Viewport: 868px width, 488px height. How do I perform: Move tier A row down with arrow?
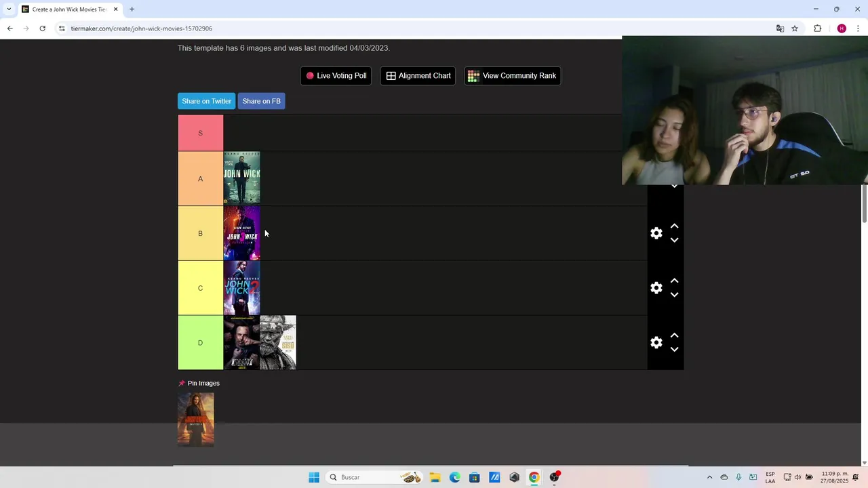[674, 186]
